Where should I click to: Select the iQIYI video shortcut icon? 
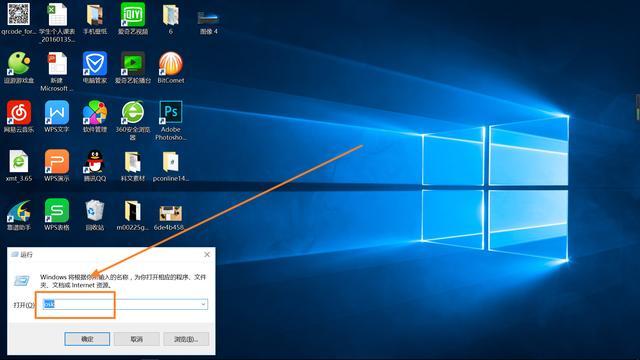coord(133,14)
